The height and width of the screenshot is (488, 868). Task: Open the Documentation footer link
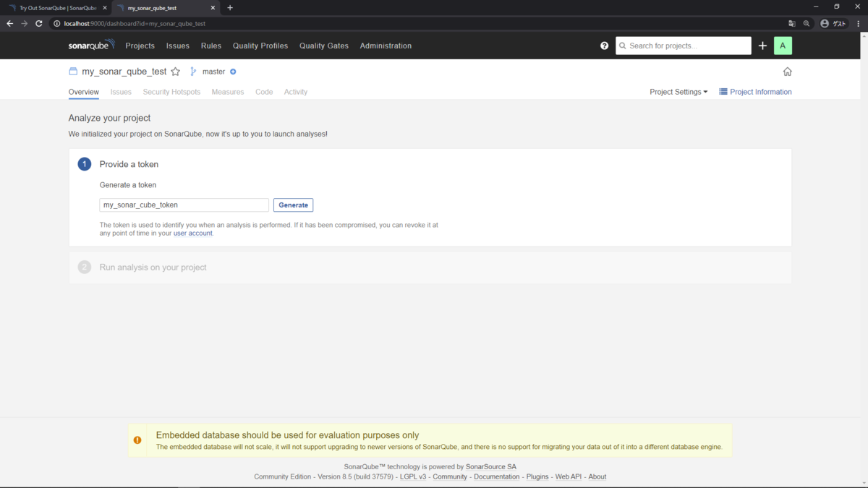(x=496, y=477)
